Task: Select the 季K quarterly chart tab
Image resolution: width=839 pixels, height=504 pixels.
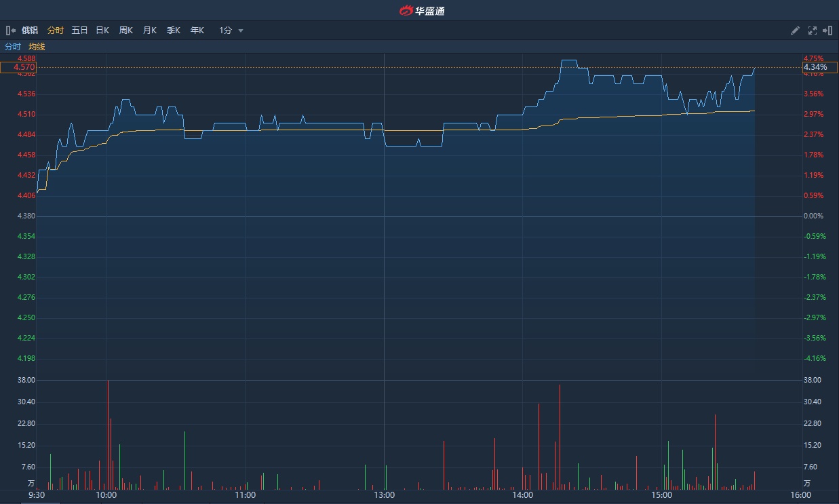Action: [174, 31]
